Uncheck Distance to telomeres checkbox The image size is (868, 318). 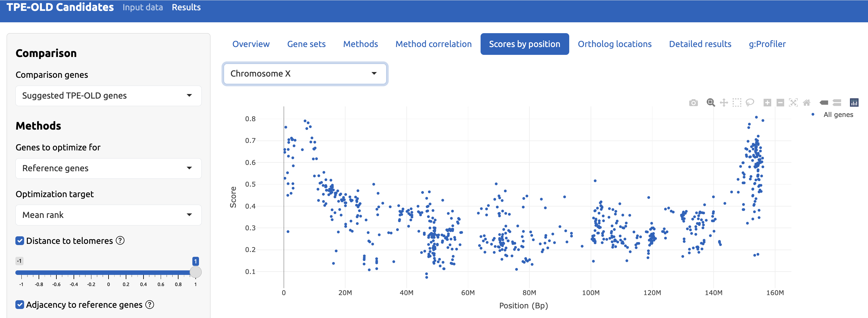click(20, 241)
